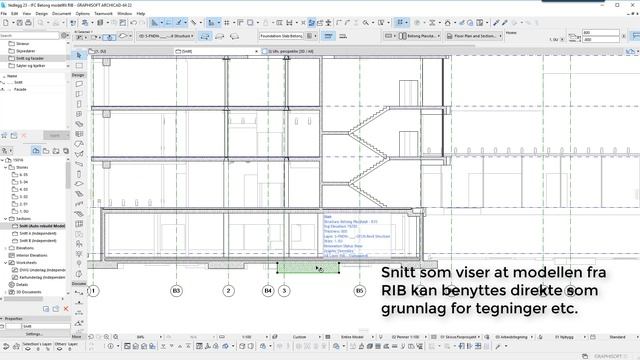Click the Undo arrow icon
Screen dimensions: 640x360
133,23
